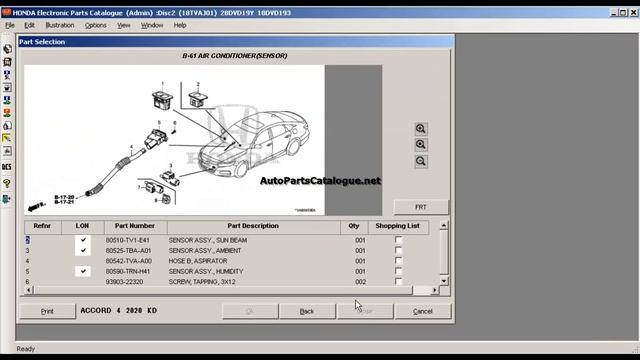Open the Illustration menu
640x360 pixels.
point(60,25)
